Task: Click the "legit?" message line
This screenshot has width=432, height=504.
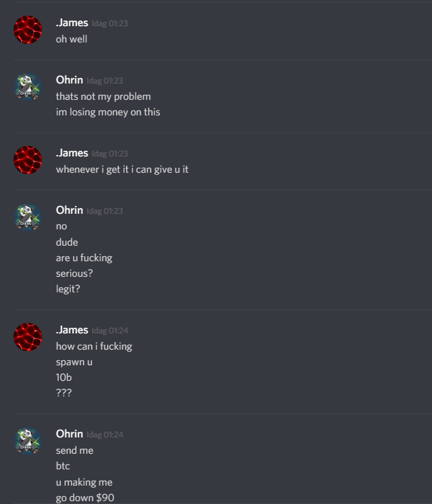Action: [68, 289]
